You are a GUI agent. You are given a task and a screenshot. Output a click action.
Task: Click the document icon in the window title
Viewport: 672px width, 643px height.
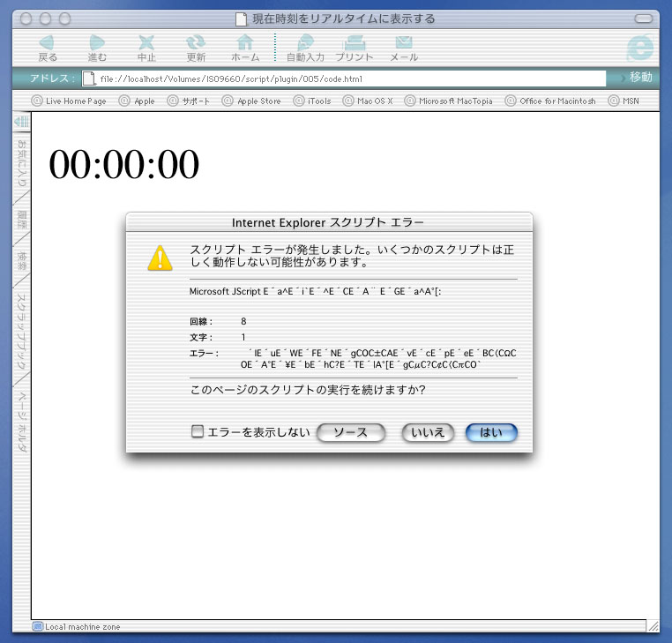pyautogui.click(x=242, y=19)
